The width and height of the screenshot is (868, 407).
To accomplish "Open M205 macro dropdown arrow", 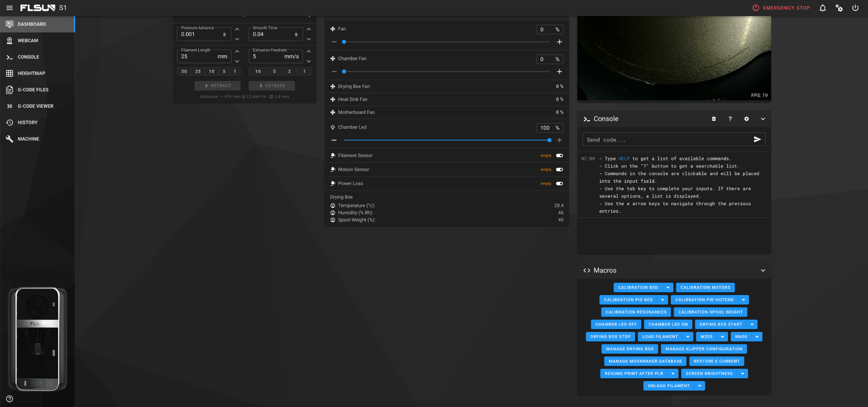I will pos(723,337).
